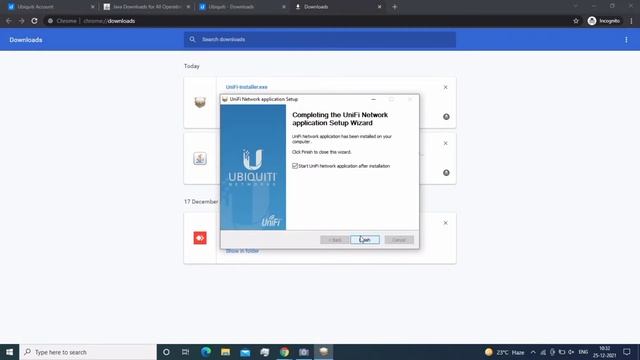Click the UniFi installer file icon
Image resolution: width=640 pixels, height=360 pixels.
click(x=200, y=102)
